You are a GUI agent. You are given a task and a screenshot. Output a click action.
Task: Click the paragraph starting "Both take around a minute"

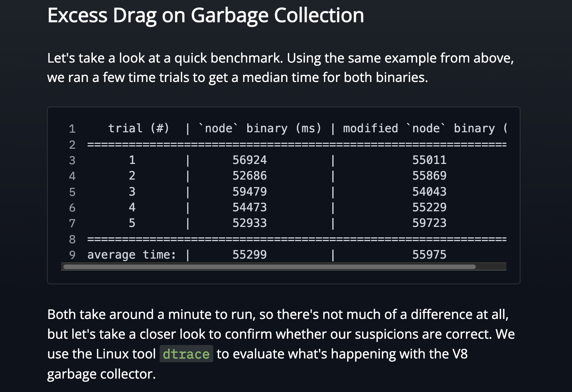pyautogui.click(x=280, y=344)
